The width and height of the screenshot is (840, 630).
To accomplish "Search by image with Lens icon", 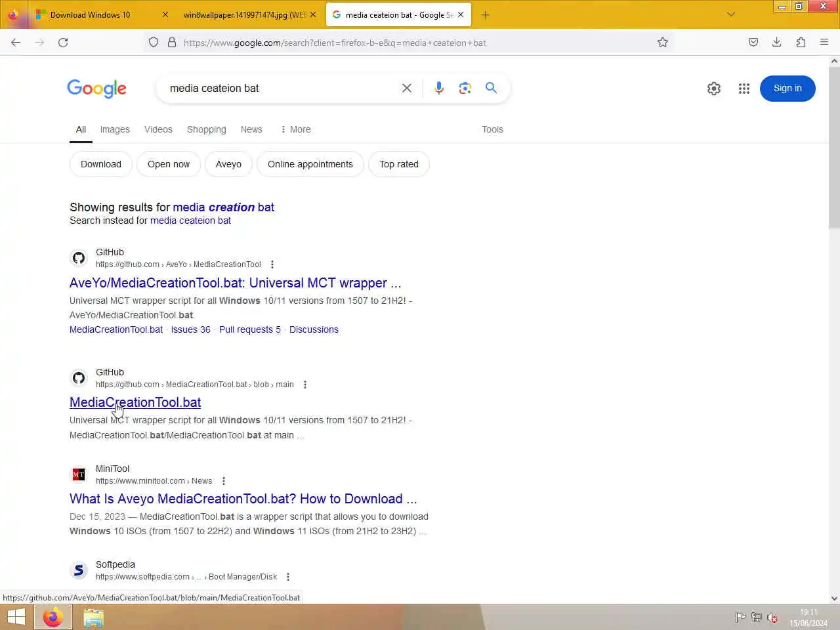I will click(x=465, y=88).
